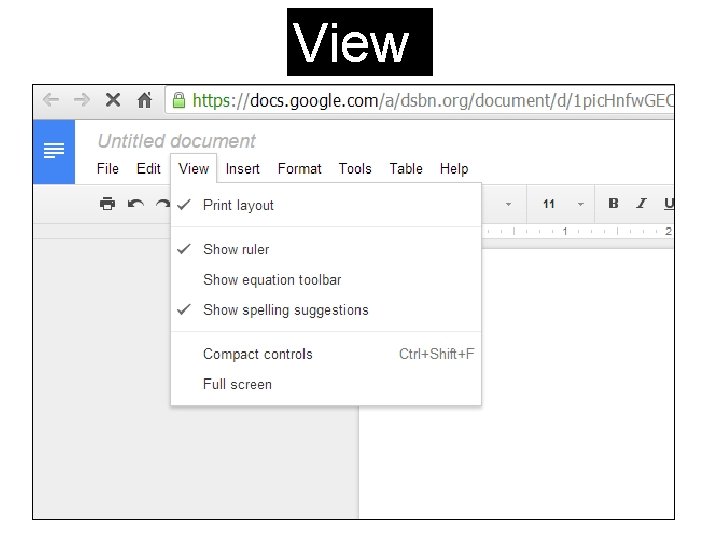Click the browser back arrow
Image resolution: width=720 pixels, height=540 pixels.
pos(51,100)
